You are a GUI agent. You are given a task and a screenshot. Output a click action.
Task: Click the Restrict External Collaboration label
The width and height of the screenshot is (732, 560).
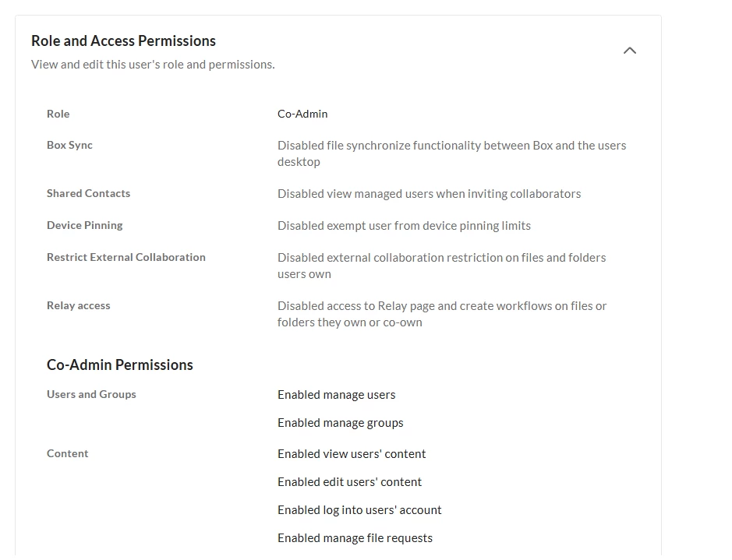126,257
